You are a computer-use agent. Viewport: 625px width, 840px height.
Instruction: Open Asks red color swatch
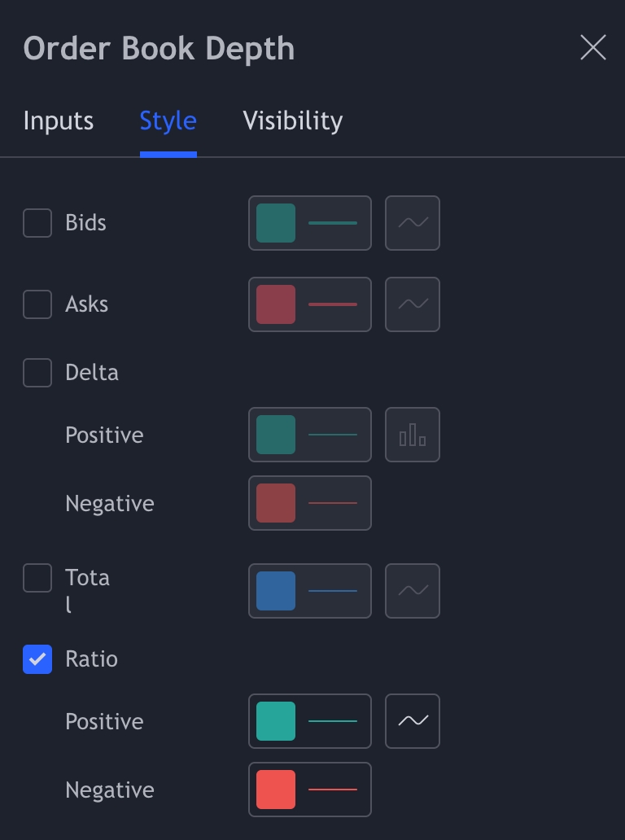(x=276, y=304)
